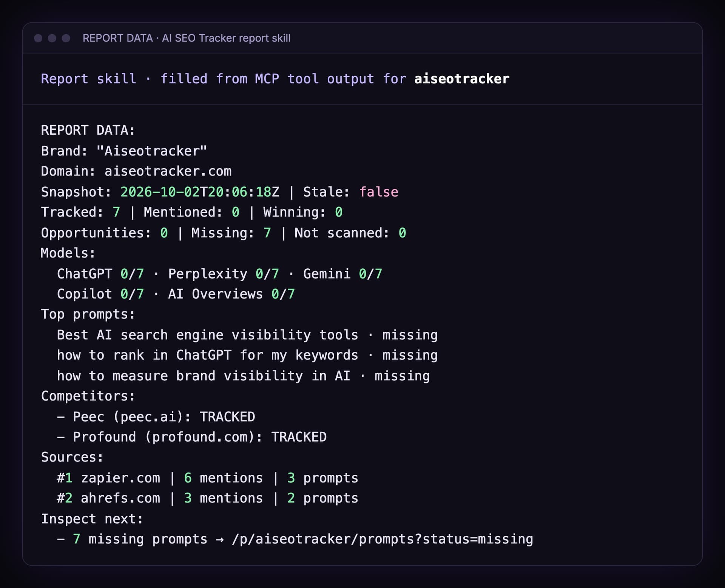
Task: Click the first window dot in title bar
Action: click(38, 38)
